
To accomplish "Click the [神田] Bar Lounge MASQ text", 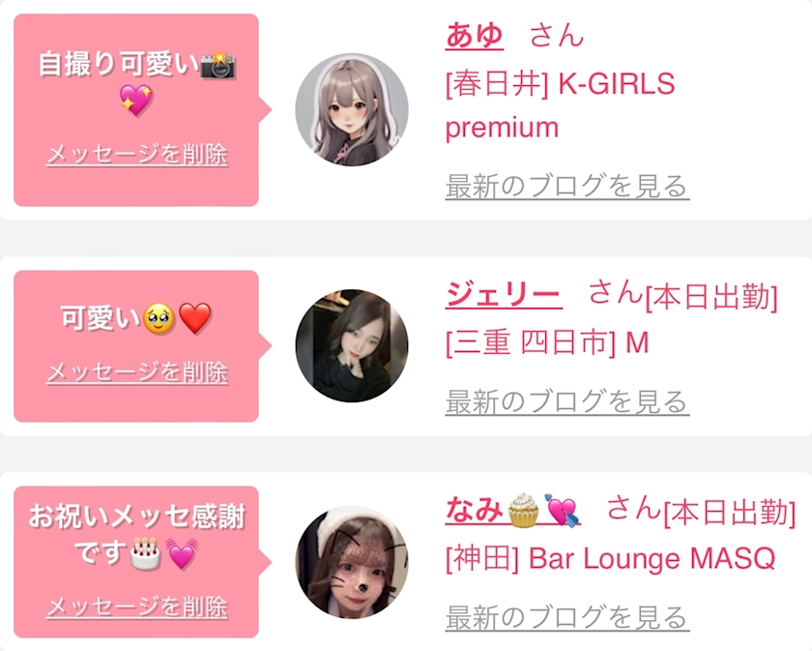I will [x=611, y=559].
